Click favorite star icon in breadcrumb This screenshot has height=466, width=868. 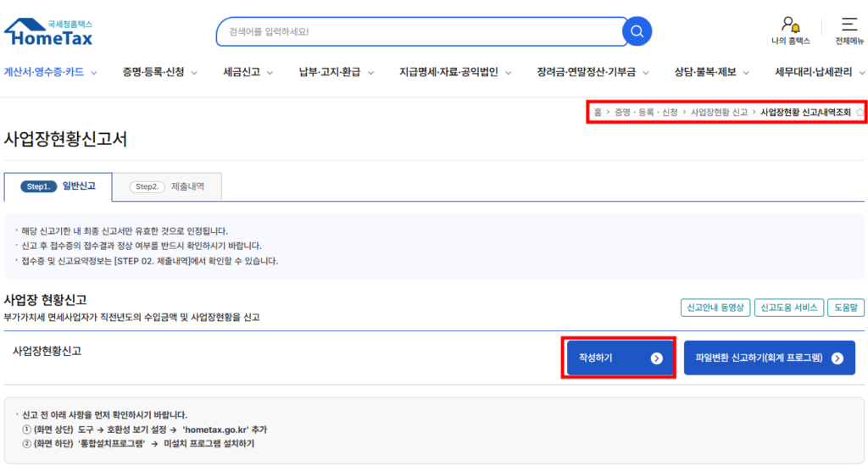[860, 113]
